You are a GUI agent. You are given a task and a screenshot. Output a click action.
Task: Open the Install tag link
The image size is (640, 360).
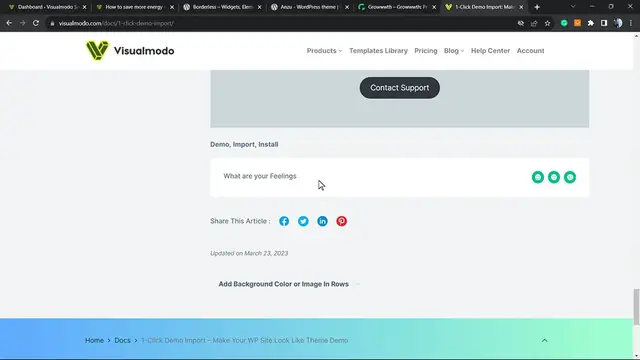pyautogui.click(x=268, y=144)
